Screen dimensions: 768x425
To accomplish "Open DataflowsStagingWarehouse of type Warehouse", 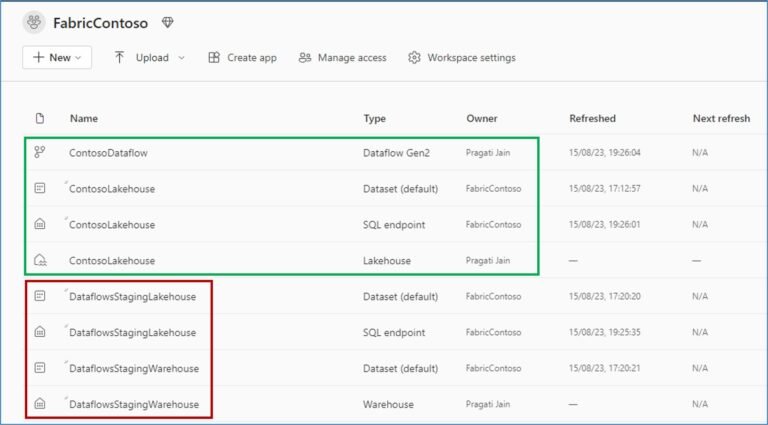I will (x=134, y=404).
